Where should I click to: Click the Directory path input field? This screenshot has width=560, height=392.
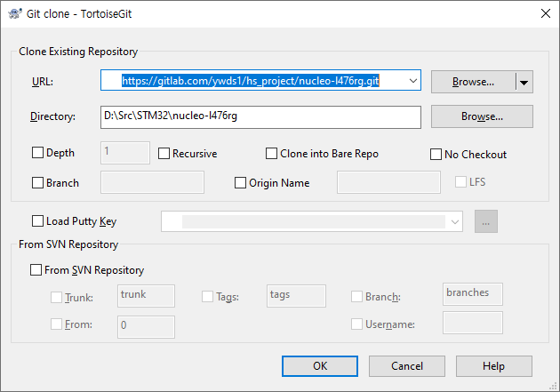tap(260, 116)
